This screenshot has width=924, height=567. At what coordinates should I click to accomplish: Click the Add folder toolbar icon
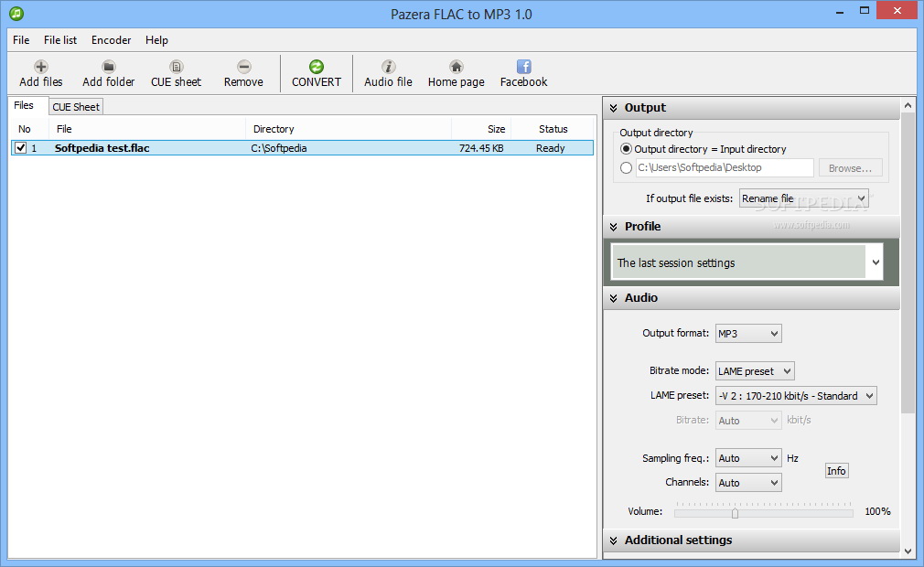point(109,67)
